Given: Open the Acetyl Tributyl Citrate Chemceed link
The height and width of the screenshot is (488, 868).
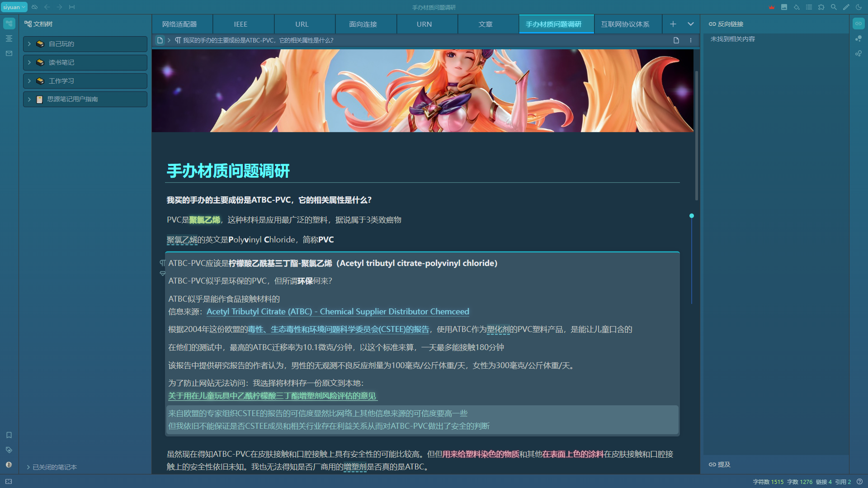Looking at the screenshot, I should 338,311.
